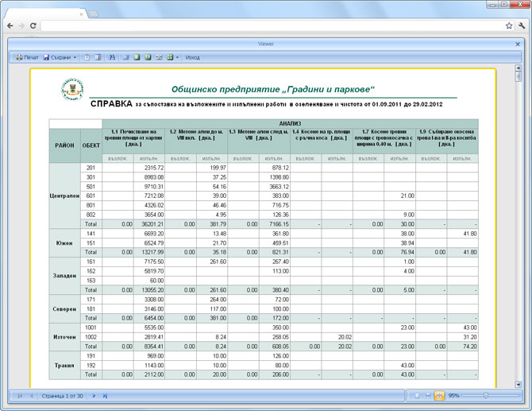Screen dimensions: 532x411
Task: Open a new browser tab
Action: pyautogui.click(x=94, y=14)
